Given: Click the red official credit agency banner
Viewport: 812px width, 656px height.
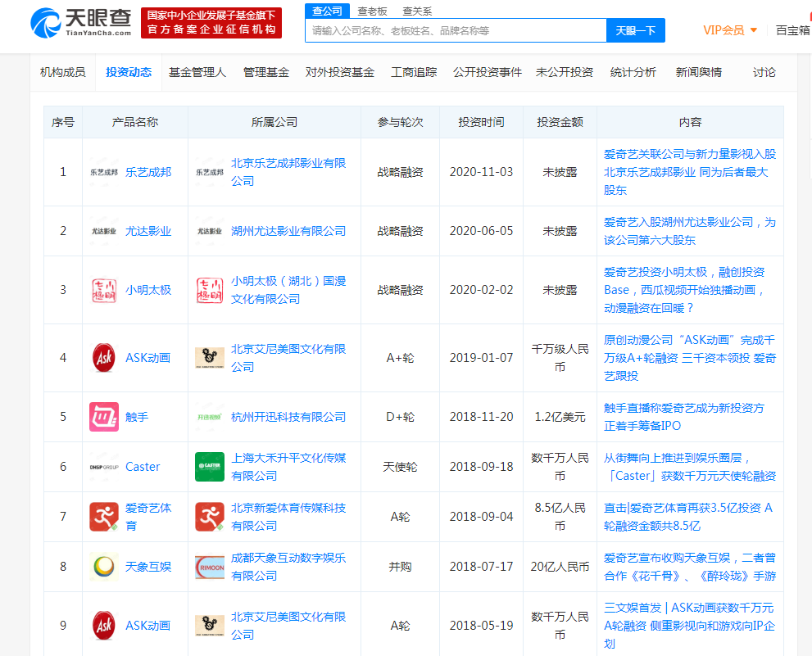Looking at the screenshot, I should (x=211, y=23).
